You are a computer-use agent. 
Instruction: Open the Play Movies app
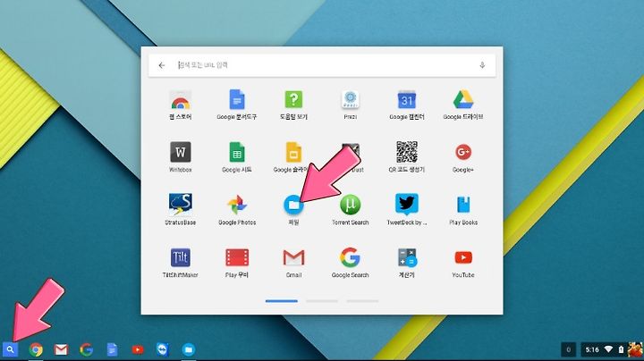[237, 257]
